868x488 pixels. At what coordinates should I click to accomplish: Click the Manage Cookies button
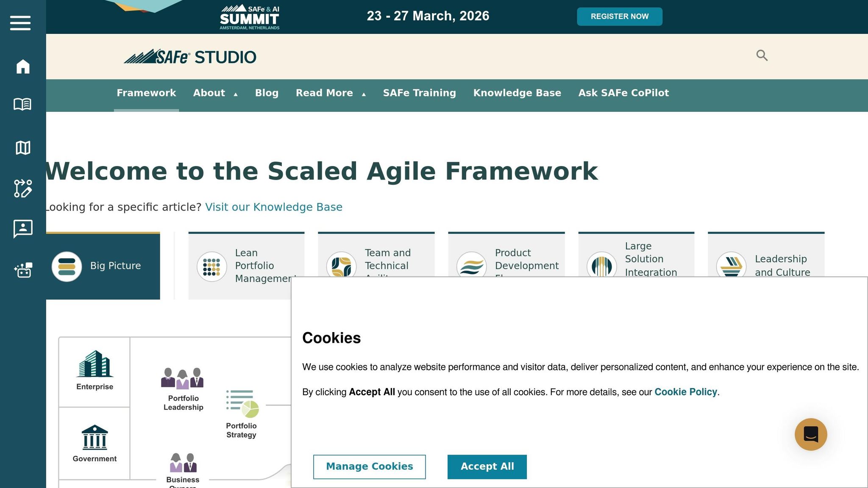pyautogui.click(x=369, y=467)
